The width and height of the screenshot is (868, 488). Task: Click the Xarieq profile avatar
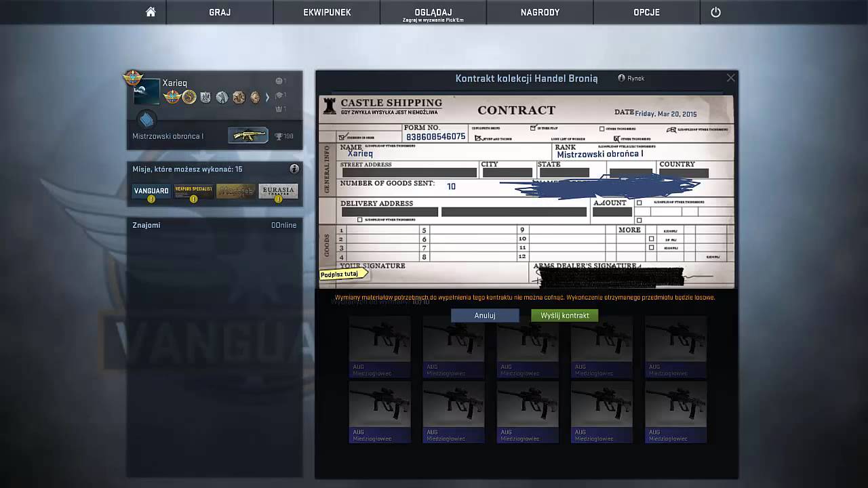click(x=146, y=92)
